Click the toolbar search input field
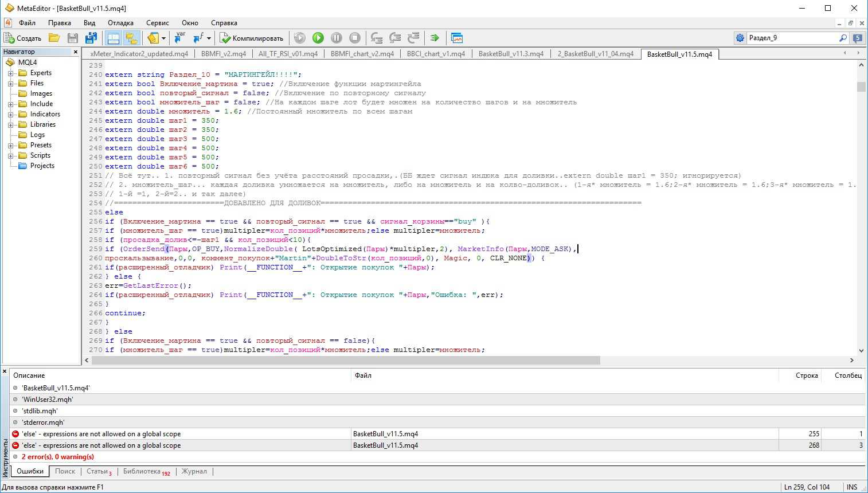 point(791,38)
